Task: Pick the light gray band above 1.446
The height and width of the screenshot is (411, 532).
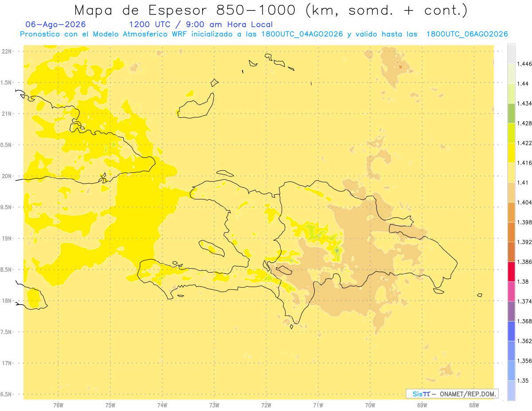Action: 511,54
